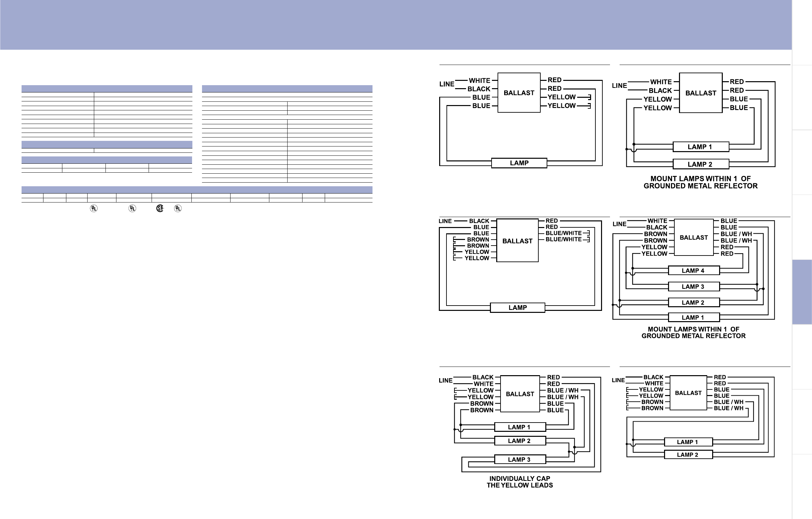Click BALLAST box in the four-lamp diagram

pyautogui.click(x=694, y=238)
